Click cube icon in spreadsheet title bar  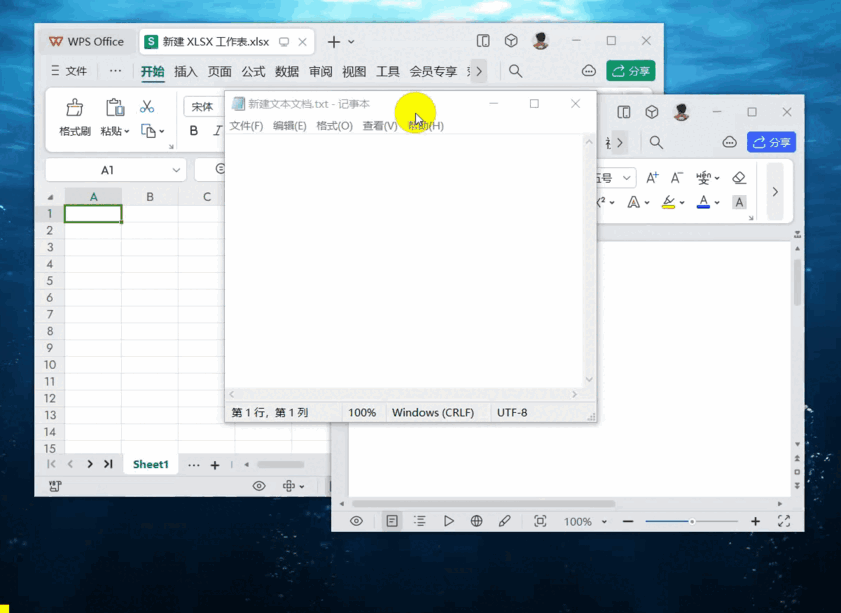(x=511, y=41)
